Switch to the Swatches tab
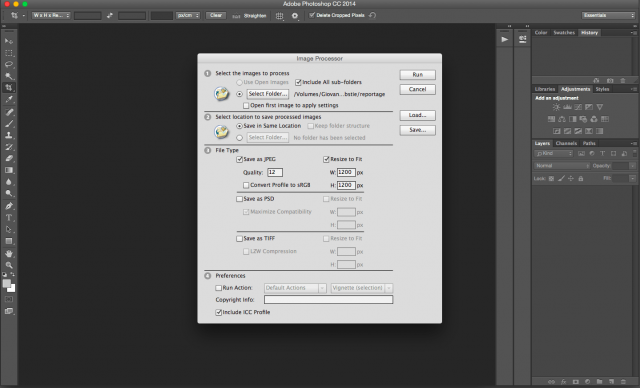 [564, 33]
